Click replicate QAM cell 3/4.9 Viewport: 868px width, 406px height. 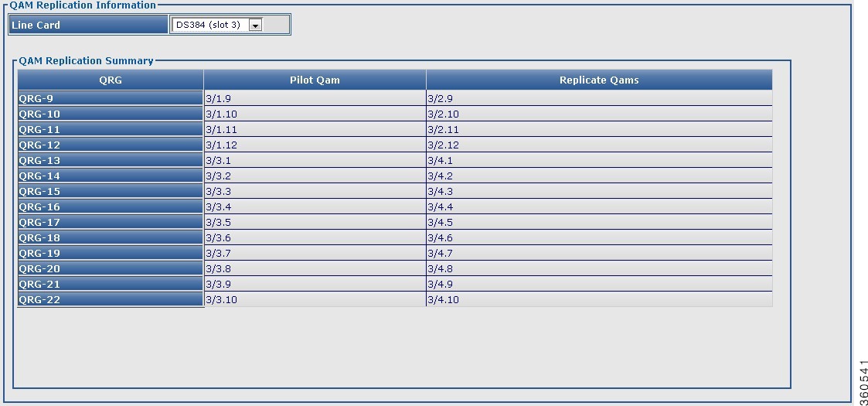[x=599, y=285]
